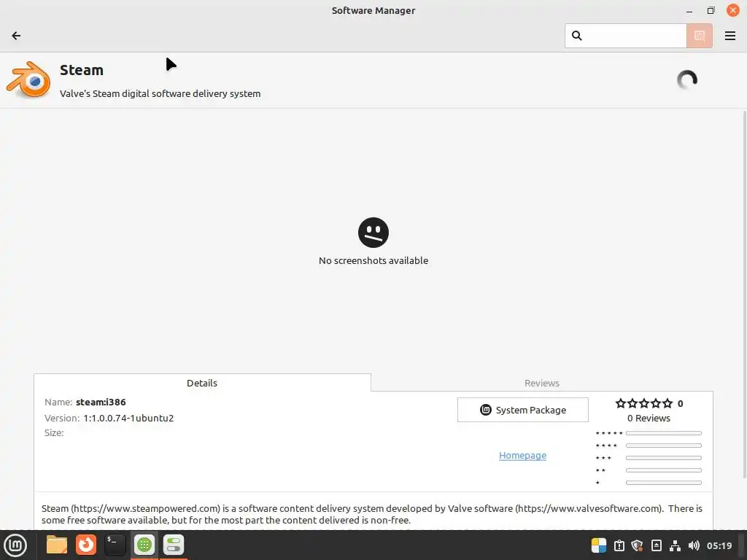747x560 pixels.
Task: Toggle the search-in-description button
Action: tap(700, 36)
